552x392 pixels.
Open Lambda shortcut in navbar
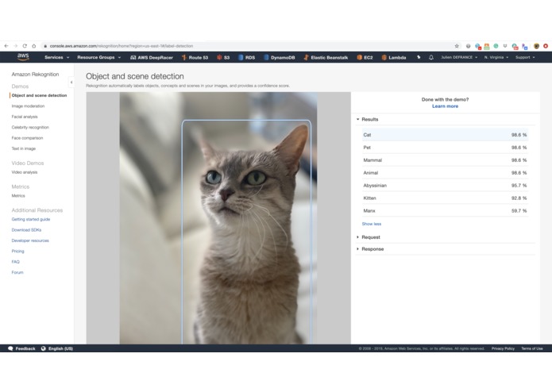point(394,57)
